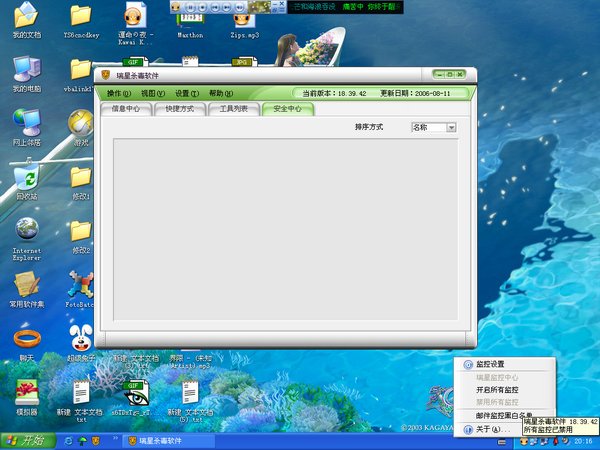Select the 新建 文本文档 (5).txt file icon
The width and height of the screenshot is (600, 450).
[190, 401]
